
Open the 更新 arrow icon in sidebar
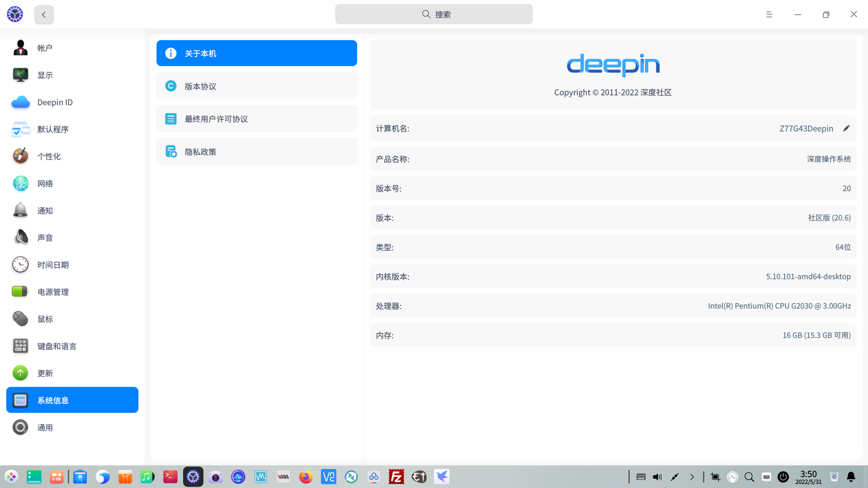(x=20, y=373)
